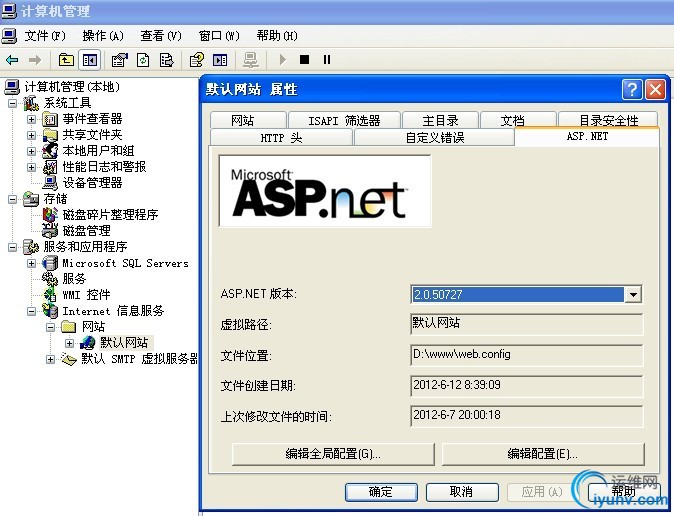Click the Refresh toolbar icon
This screenshot has height=516, width=674.
pyautogui.click(x=143, y=60)
